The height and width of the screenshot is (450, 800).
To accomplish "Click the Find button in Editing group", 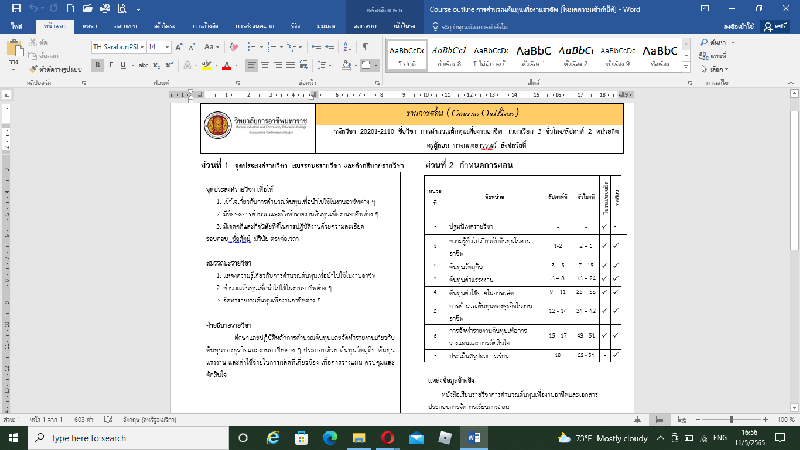I will [x=716, y=44].
